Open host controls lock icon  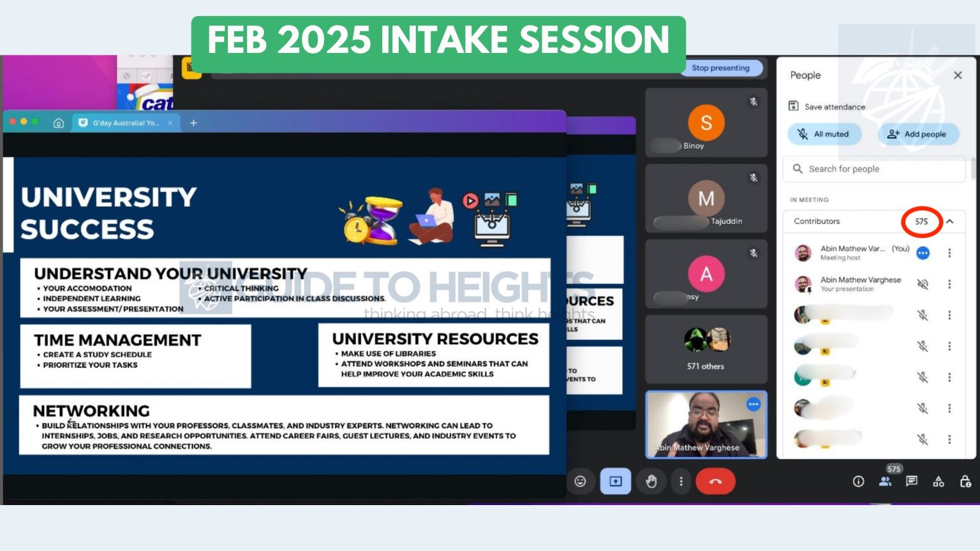[x=965, y=481]
